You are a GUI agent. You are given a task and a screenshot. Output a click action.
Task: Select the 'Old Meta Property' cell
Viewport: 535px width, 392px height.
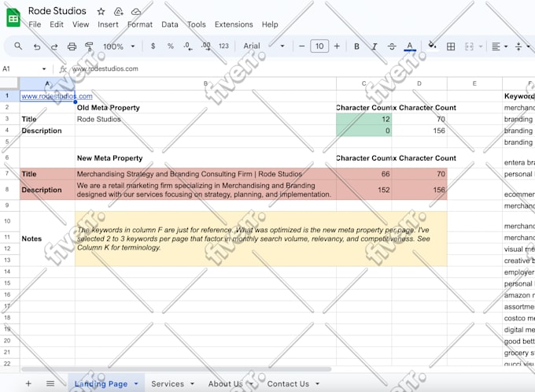(x=205, y=108)
